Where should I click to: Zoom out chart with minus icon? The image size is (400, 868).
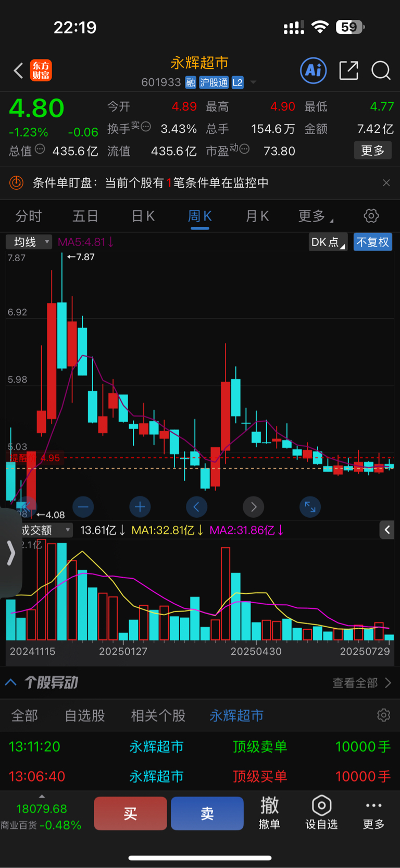coord(83,506)
